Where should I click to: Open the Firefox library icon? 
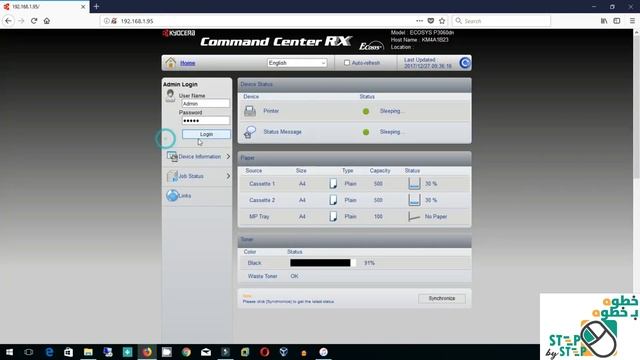point(604,21)
